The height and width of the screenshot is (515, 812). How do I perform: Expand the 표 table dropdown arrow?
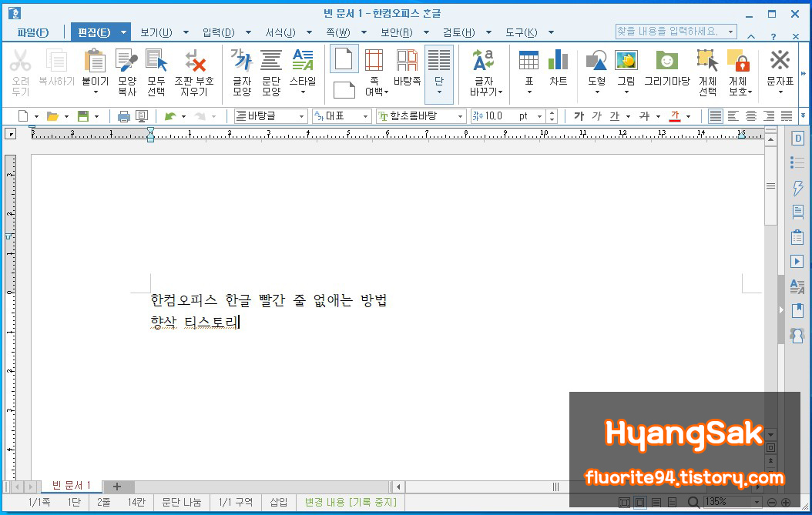point(529,92)
